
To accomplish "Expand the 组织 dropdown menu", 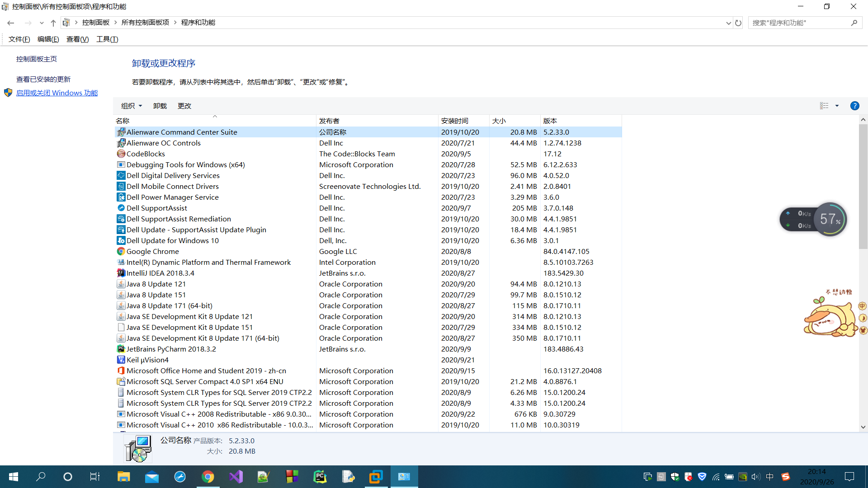I will tap(132, 106).
